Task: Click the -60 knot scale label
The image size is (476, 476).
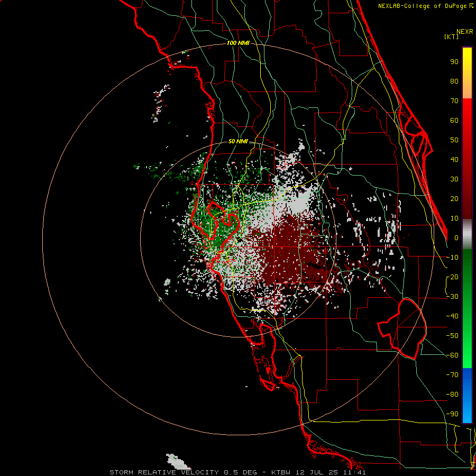Action: [452, 355]
